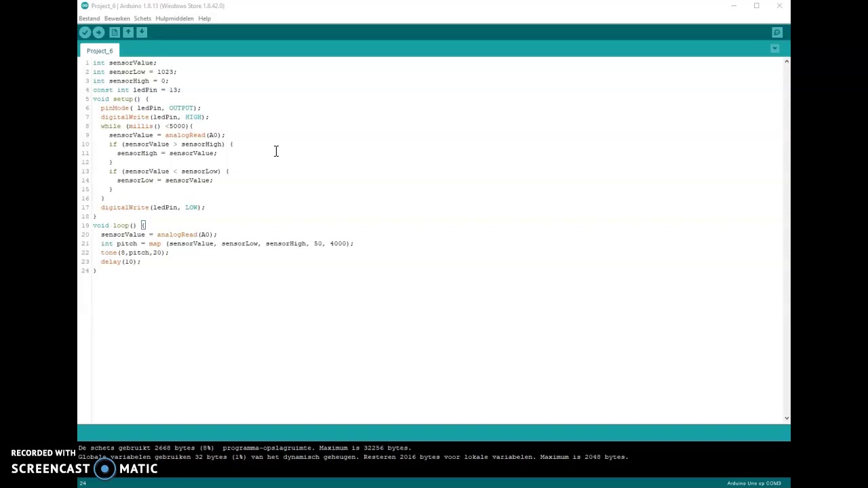Open the Bewerken menu

point(117,18)
